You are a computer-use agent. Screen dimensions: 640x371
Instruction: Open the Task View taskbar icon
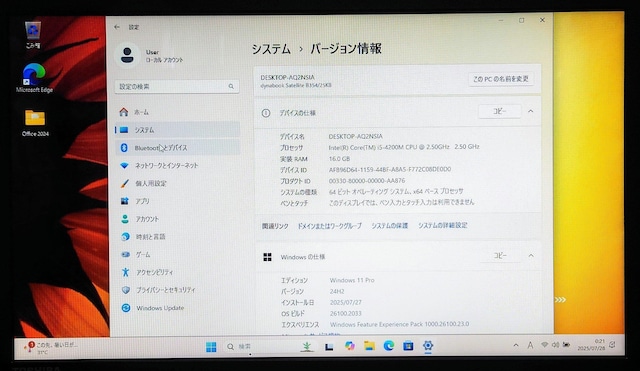point(329,347)
